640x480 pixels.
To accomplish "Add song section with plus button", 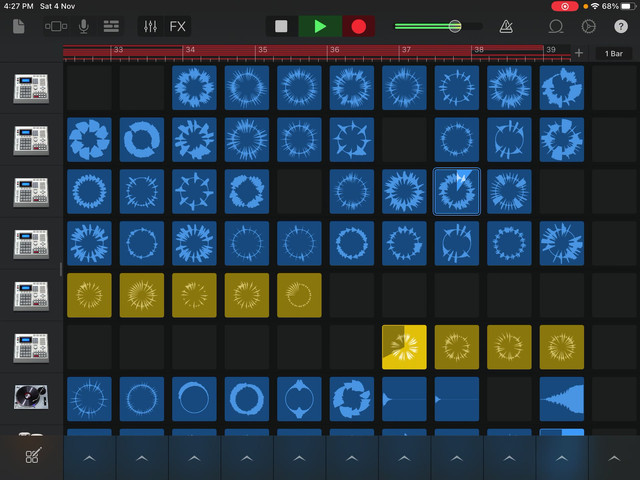I will pyautogui.click(x=579, y=53).
